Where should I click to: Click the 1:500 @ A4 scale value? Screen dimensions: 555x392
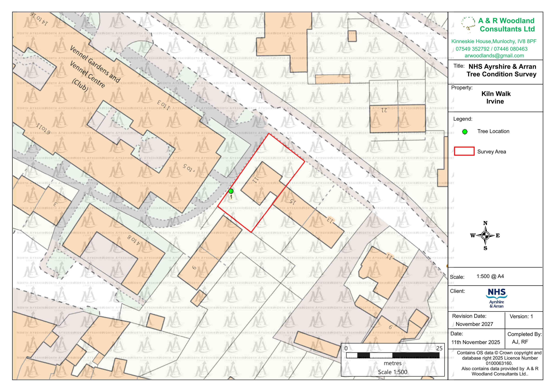click(x=490, y=276)
